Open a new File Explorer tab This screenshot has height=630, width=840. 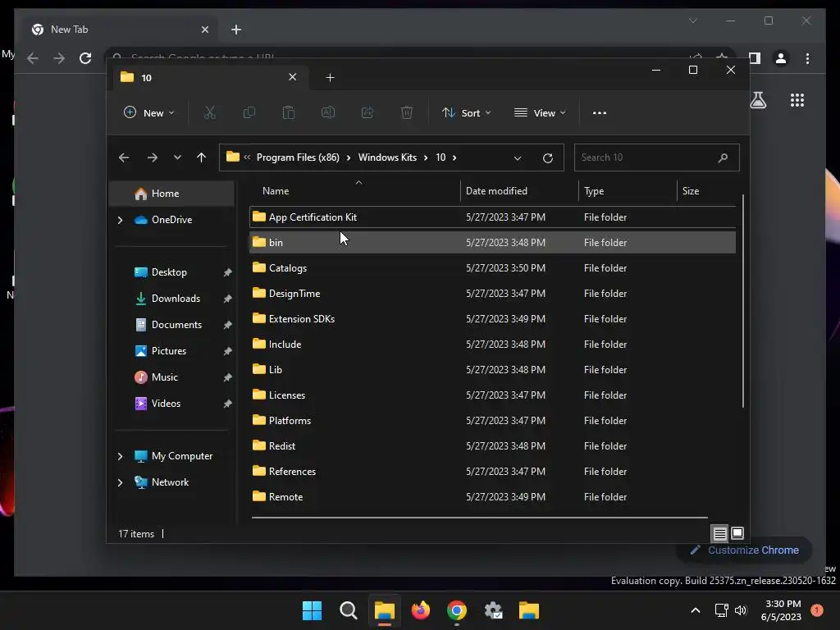pos(330,78)
